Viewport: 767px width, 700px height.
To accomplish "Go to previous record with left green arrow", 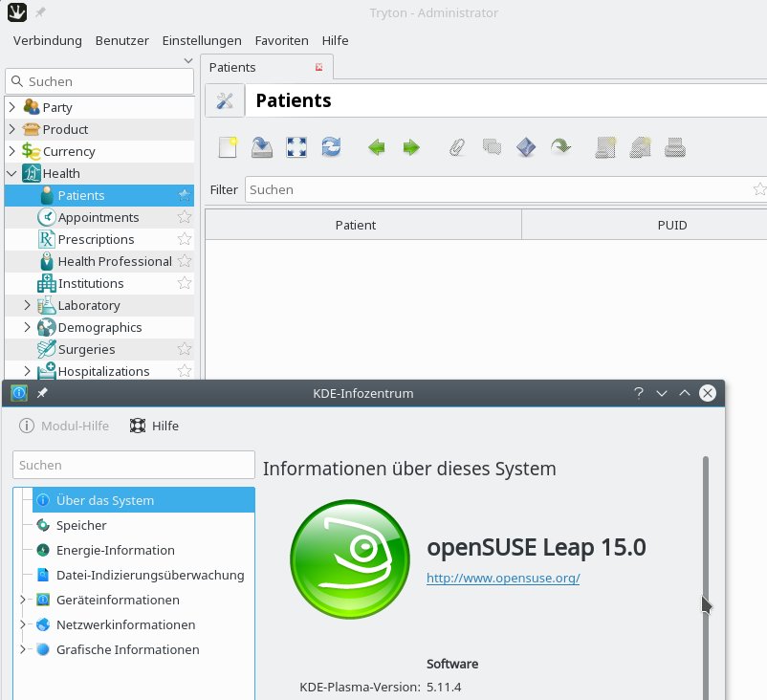I will (377, 147).
